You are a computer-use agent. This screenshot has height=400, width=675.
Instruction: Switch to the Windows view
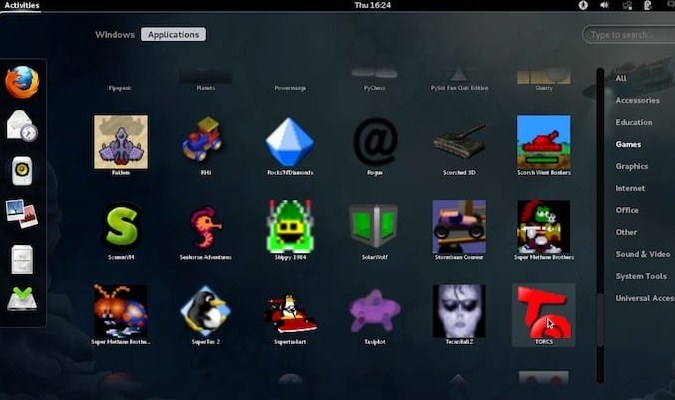[115, 34]
